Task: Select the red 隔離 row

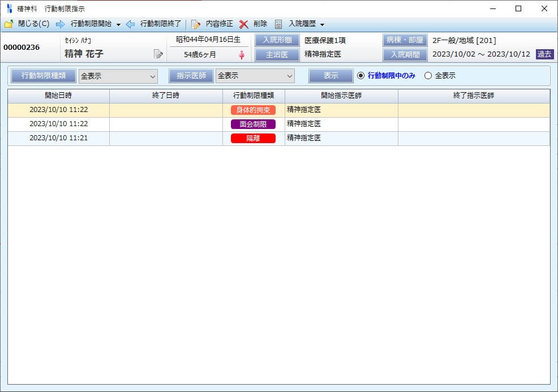Action: [x=253, y=138]
